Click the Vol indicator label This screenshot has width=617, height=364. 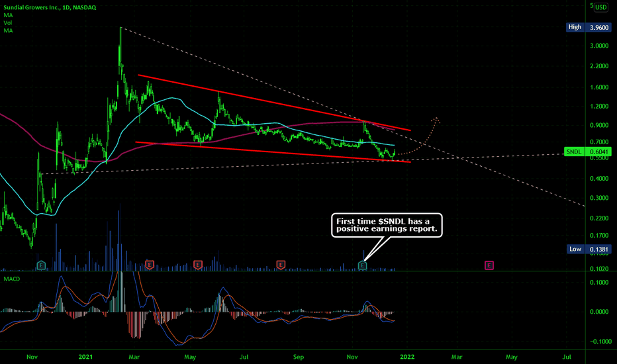pyautogui.click(x=7, y=23)
